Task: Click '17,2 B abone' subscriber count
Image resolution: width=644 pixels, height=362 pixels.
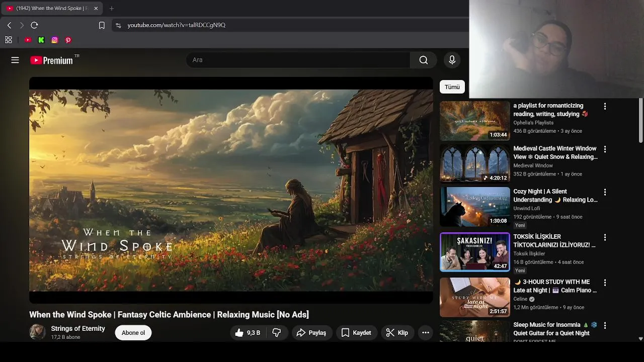Action: tap(65, 337)
